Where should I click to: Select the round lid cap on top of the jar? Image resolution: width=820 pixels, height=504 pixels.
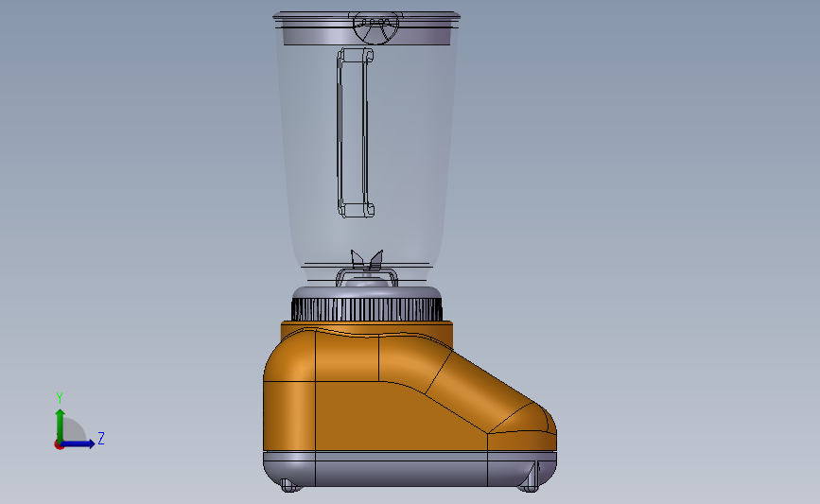pyautogui.click(x=375, y=27)
